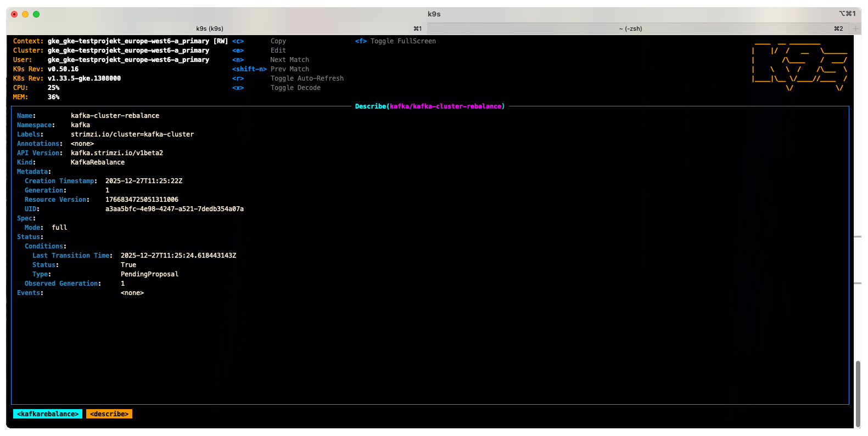Switch to the ~ (-zsh) tab

pyautogui.click(x=630, y=29)
